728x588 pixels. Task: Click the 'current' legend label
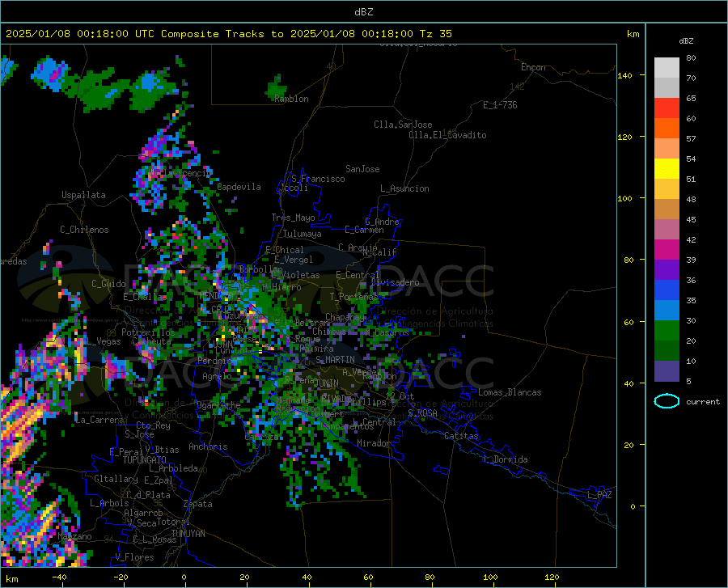[x=703, y=401]
